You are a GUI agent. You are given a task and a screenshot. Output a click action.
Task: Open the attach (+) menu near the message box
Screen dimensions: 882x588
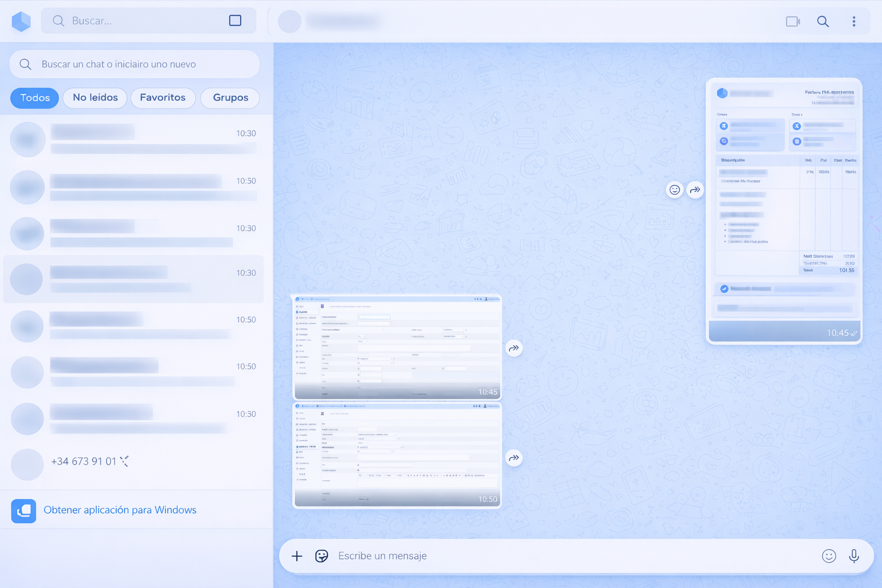coord(297,556)
